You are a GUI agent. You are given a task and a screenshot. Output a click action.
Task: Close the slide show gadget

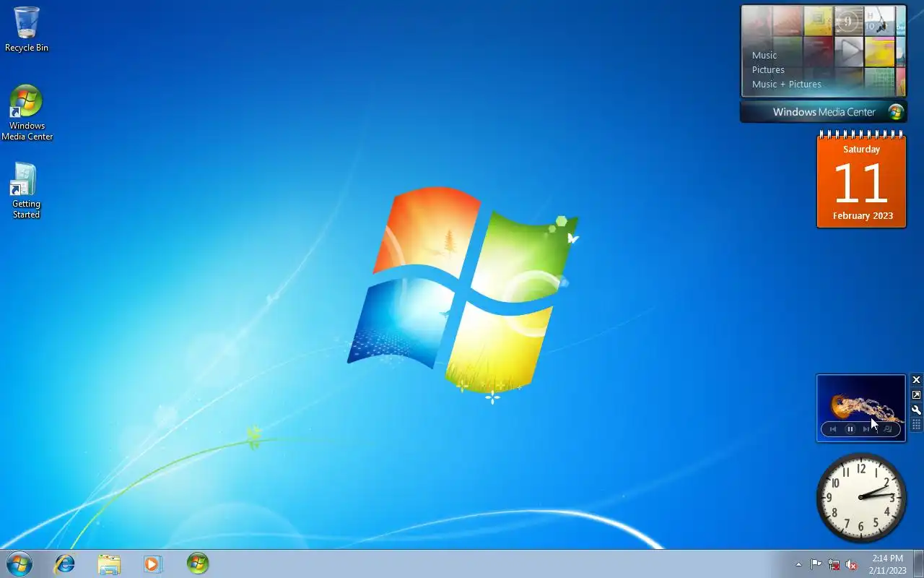click(916, 380)
